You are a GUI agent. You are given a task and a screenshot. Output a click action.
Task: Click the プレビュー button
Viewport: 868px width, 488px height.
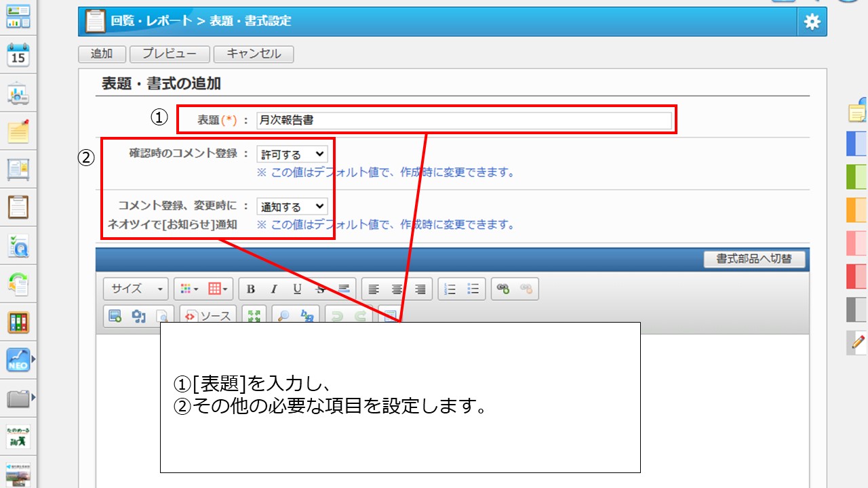pos(170,54)
